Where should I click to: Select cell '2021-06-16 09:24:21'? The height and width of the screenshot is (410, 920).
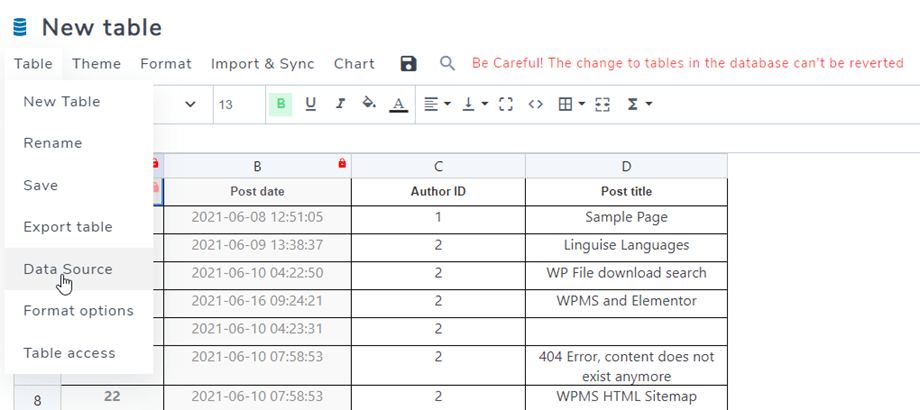pos(258,303)
